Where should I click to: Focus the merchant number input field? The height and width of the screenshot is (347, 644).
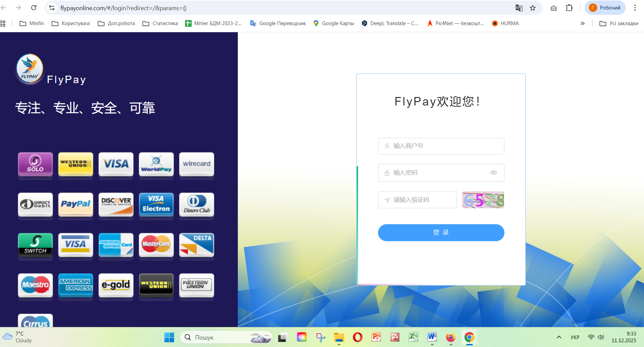(x=441, y=146)
